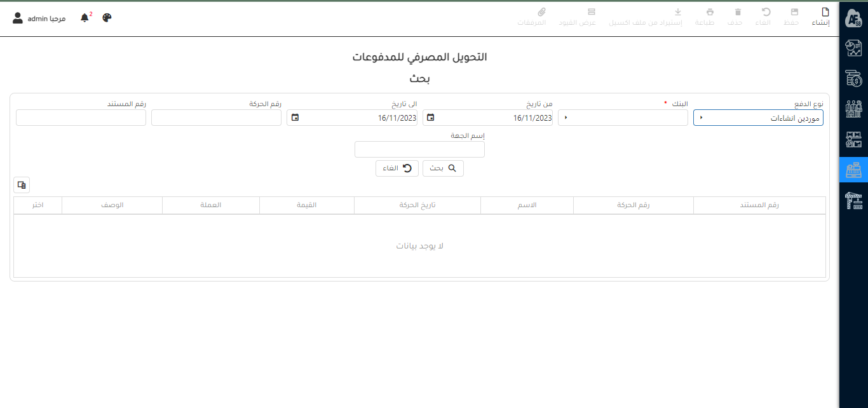Click the export icon above the table

click(x=22, y=185)
